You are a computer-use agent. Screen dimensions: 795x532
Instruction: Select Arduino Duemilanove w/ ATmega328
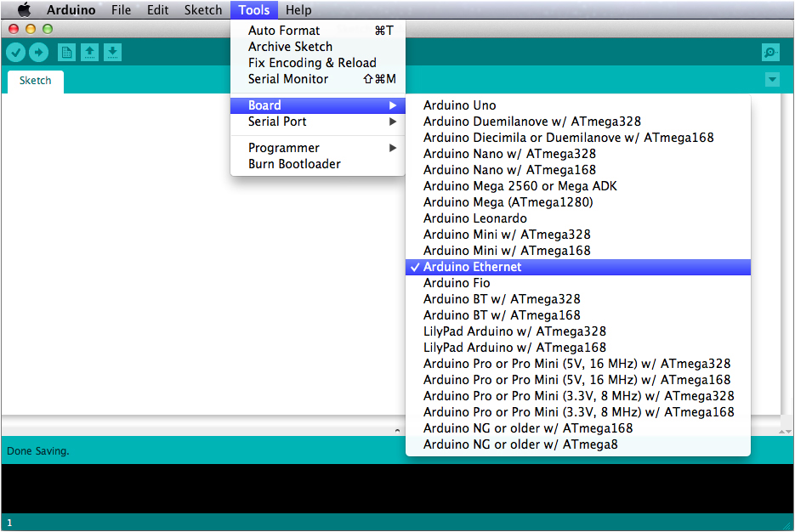coord(578,122)
